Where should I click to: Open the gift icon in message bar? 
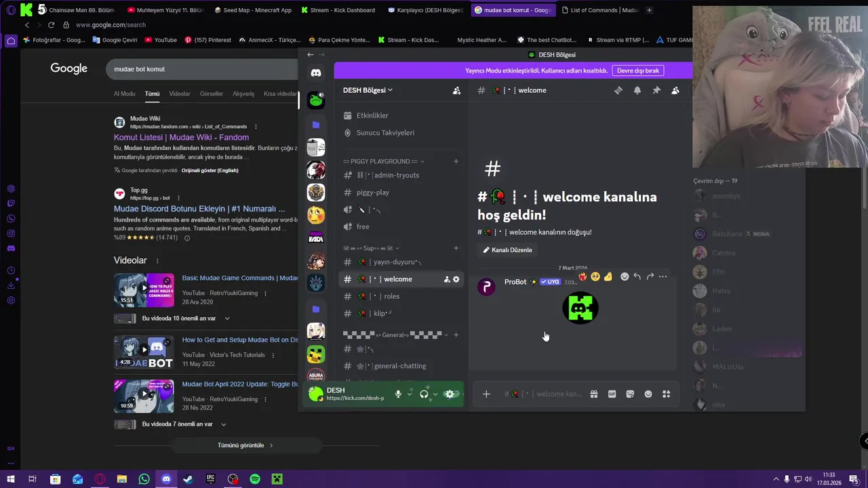594,394
